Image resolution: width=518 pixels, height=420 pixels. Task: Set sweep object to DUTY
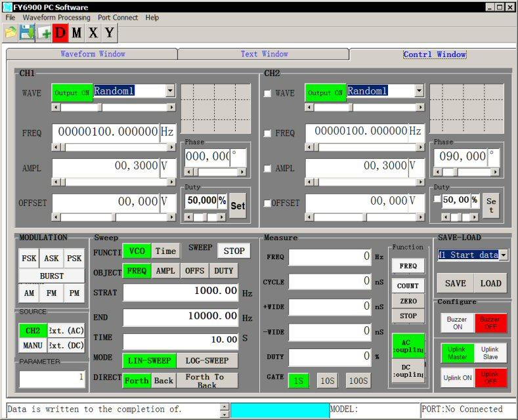pyautogui.click(x=224, y=271)
